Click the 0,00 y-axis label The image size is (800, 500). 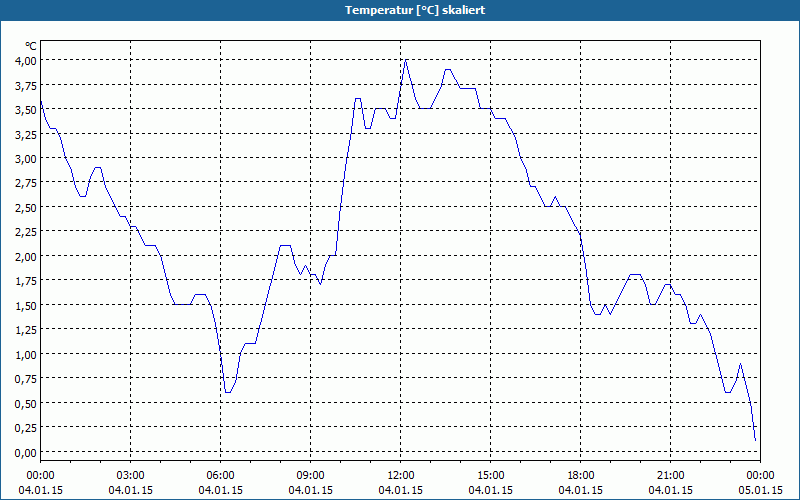click(26, 453)
